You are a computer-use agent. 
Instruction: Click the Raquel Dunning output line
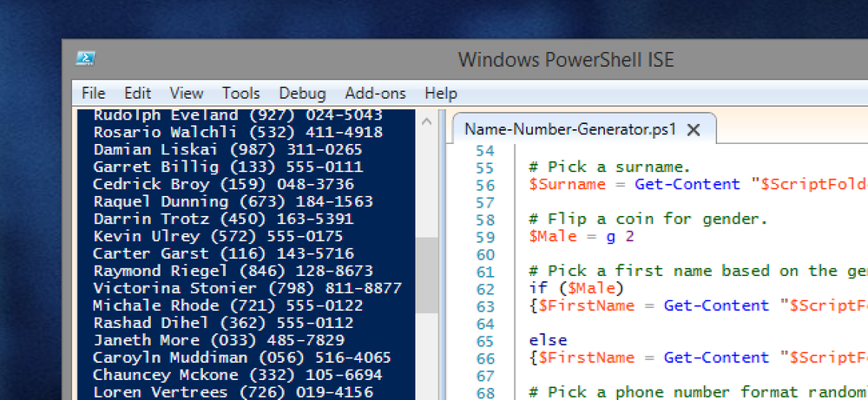(x=233, y=201)
